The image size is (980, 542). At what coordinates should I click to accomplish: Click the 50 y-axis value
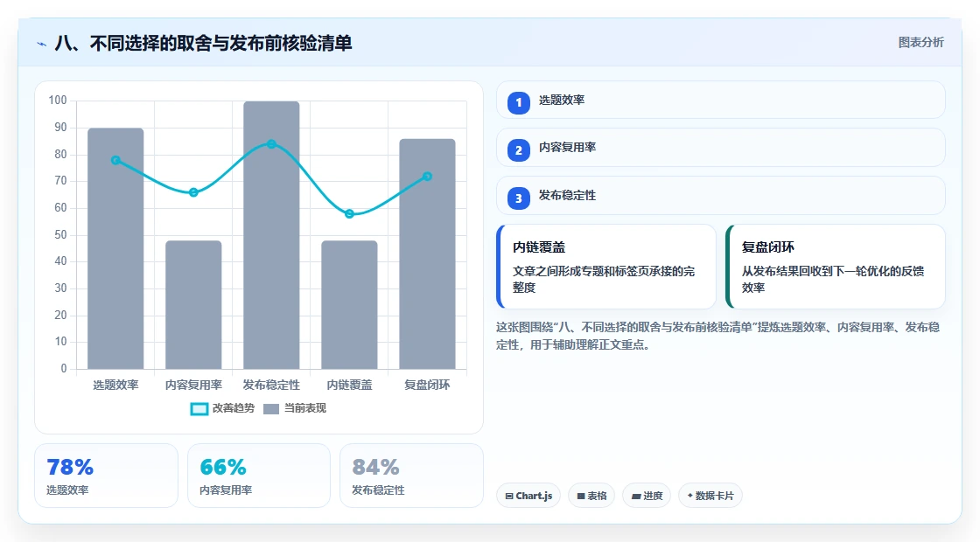pos(60,235)
